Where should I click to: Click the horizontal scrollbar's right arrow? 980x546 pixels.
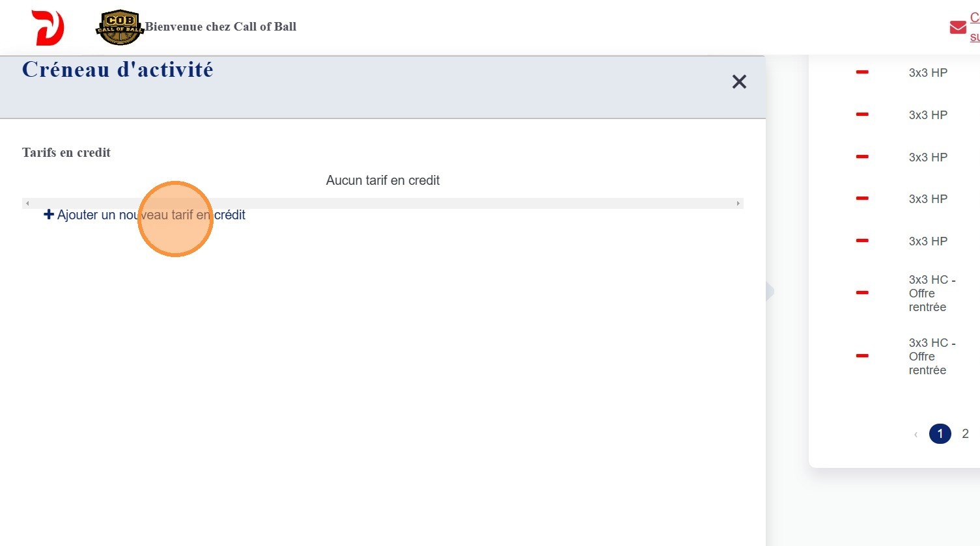[x=738, y=204]
